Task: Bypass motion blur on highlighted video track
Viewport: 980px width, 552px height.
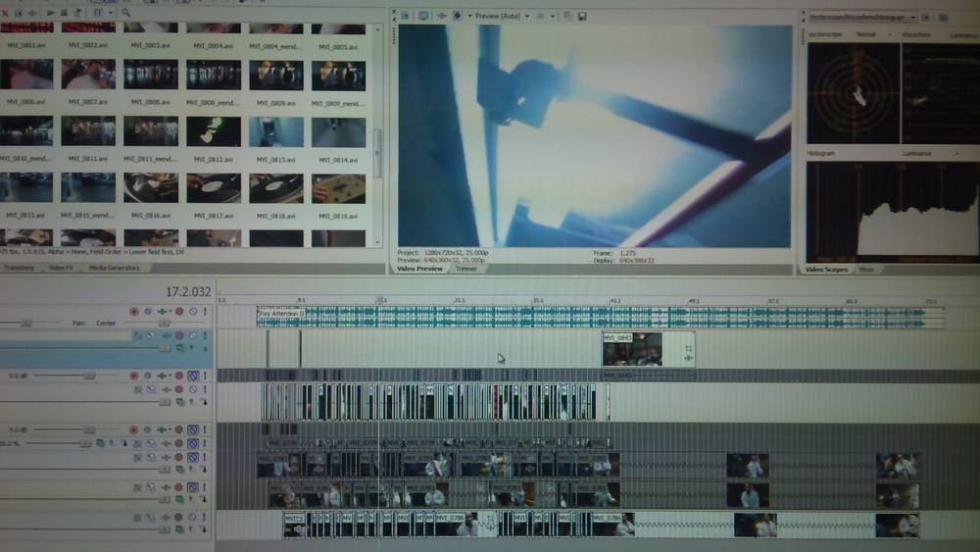Action: tap(137, 335)
